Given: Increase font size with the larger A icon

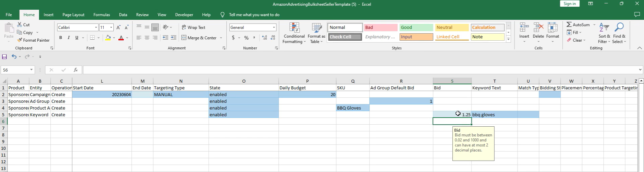Looking at the screenshot, I should [x=118, y=28].
